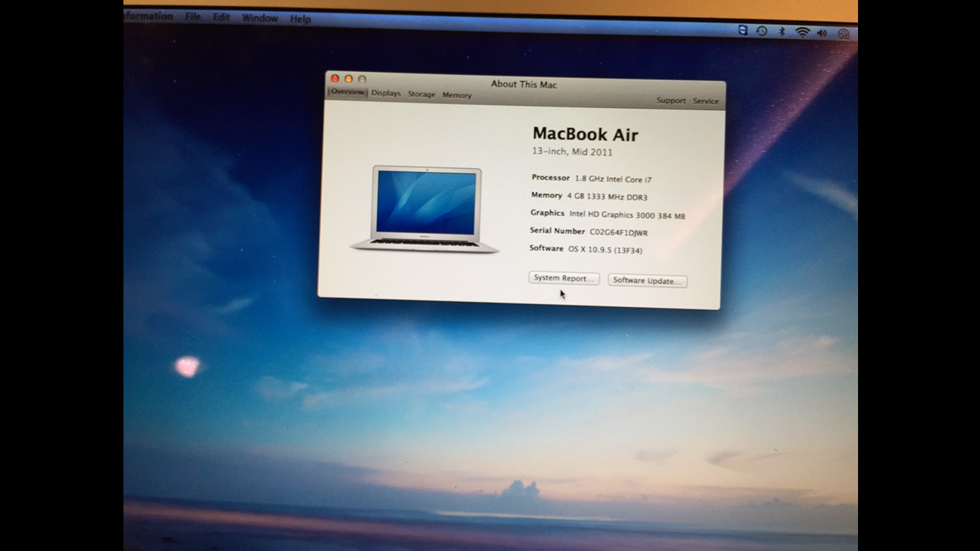980x551 pixels.
Task: Switch to the Storage tab
Action: point(422,94)
